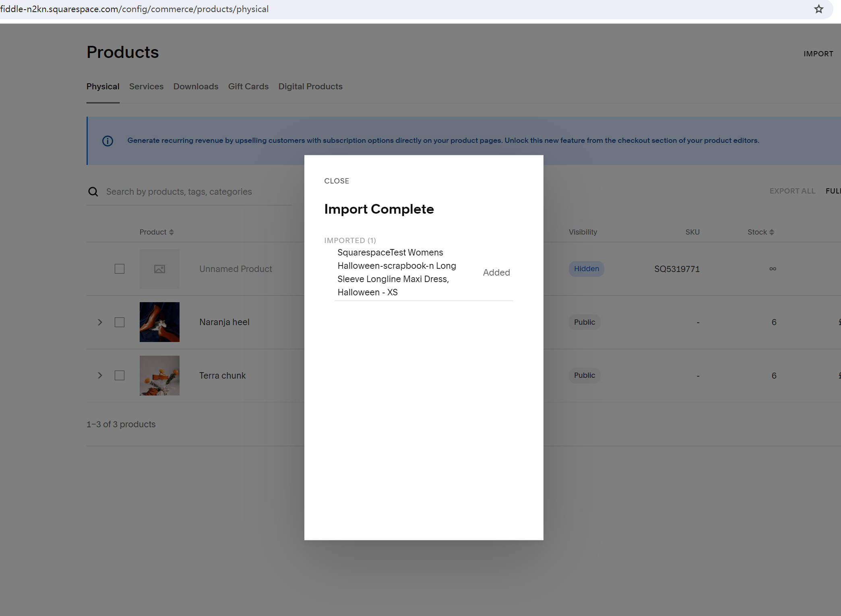Image resolution: width=841 pixels, height=616 pixels.
Task: Click the infinity stock value of Unnamed Product
Action: 773,269
